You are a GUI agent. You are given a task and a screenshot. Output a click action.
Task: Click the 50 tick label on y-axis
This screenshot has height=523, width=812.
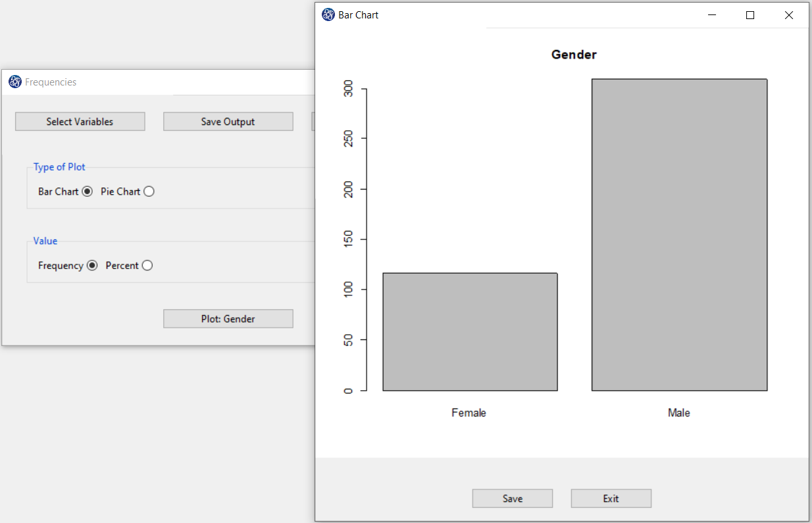(348, 340)
